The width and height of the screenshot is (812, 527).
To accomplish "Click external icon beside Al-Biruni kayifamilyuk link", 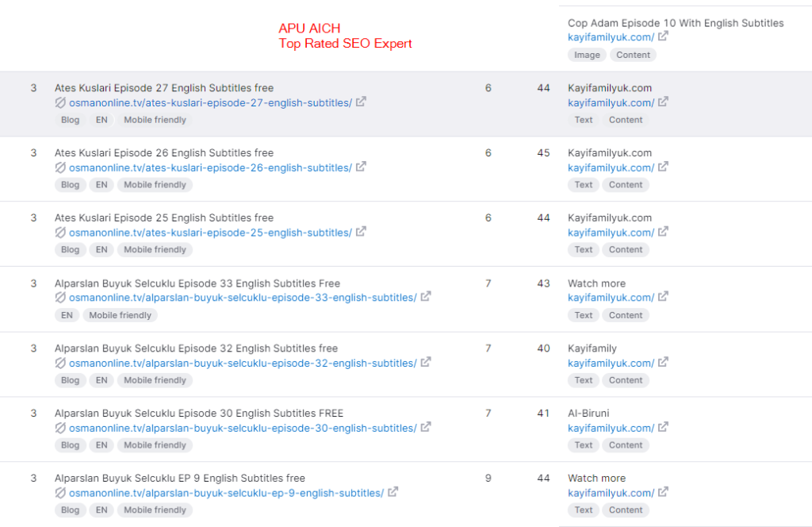I will coord(664,428).
